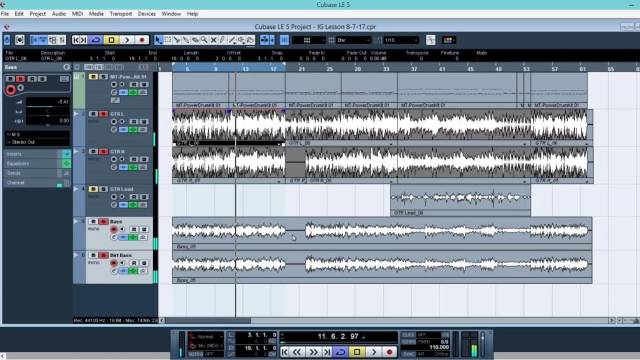The width and height of the screenshot is (640, 360).
Task: Expand the GTR Lead track arrow
Action: (x=76, y=189)
